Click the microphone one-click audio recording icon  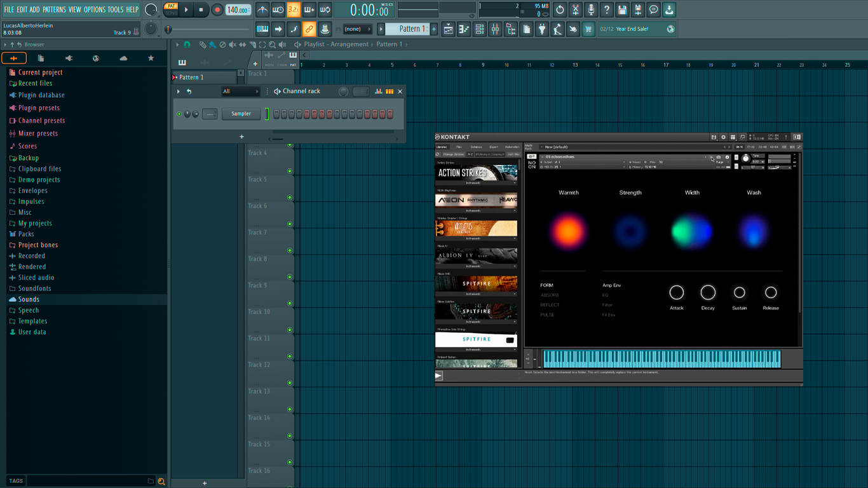(591, 10)
